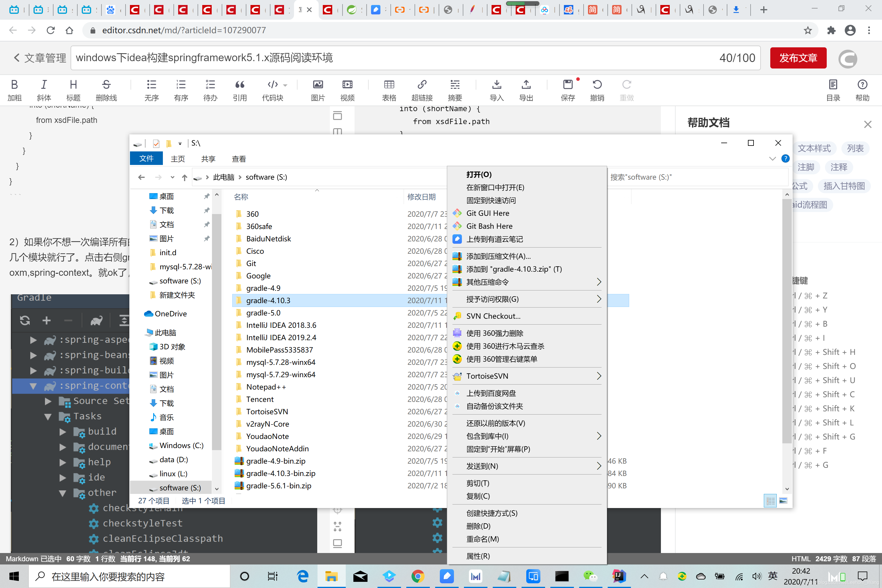882x588 pixels.
Task: Click the 发布文章 publish button
Action: coord(798,58)
